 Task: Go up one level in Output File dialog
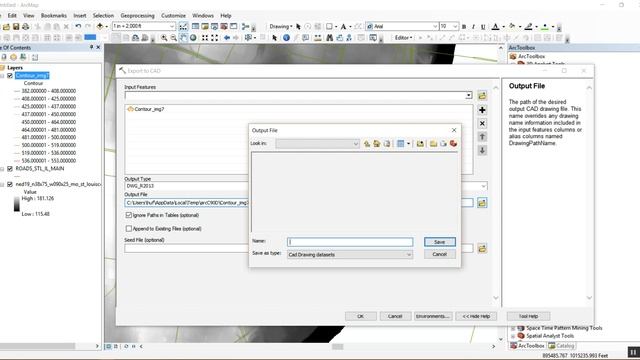pyautogui.click(x=367, y=144)
